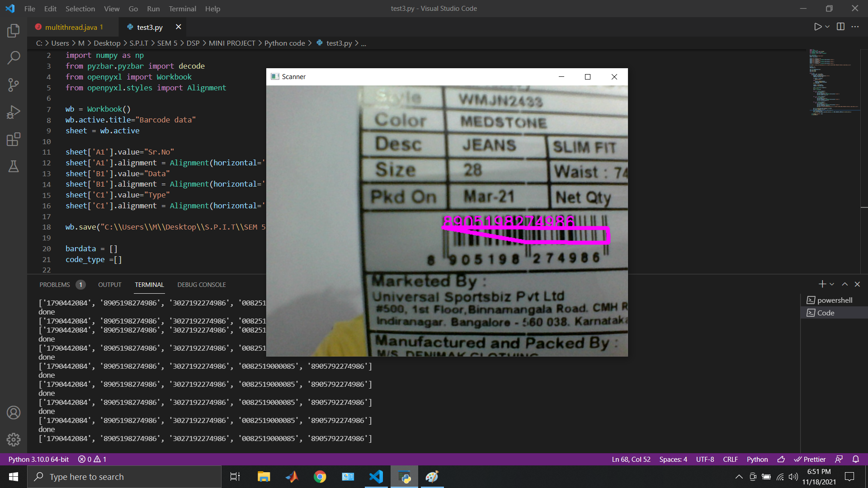
Task: Run the test3.py file with play button
Action: click(817, 27)
